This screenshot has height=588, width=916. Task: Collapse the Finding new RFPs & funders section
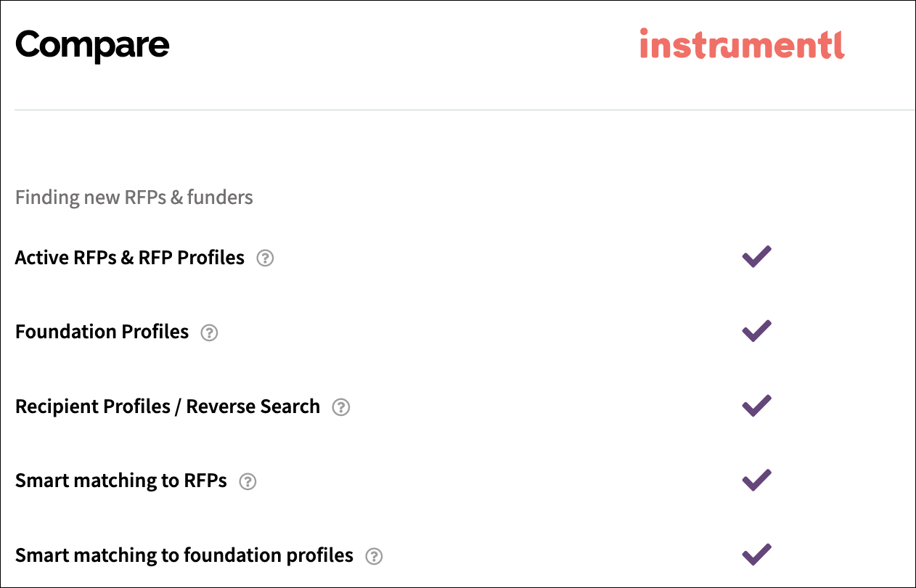click(x=134, y=197)
